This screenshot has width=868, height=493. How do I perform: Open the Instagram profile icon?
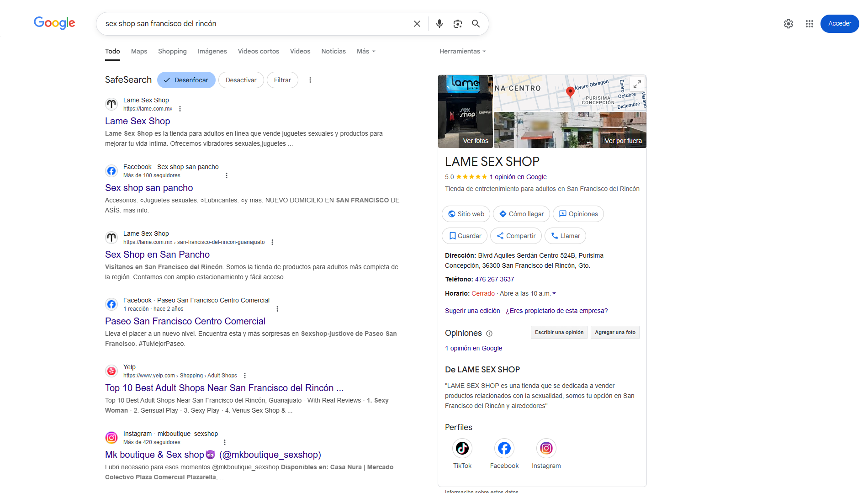546,448
